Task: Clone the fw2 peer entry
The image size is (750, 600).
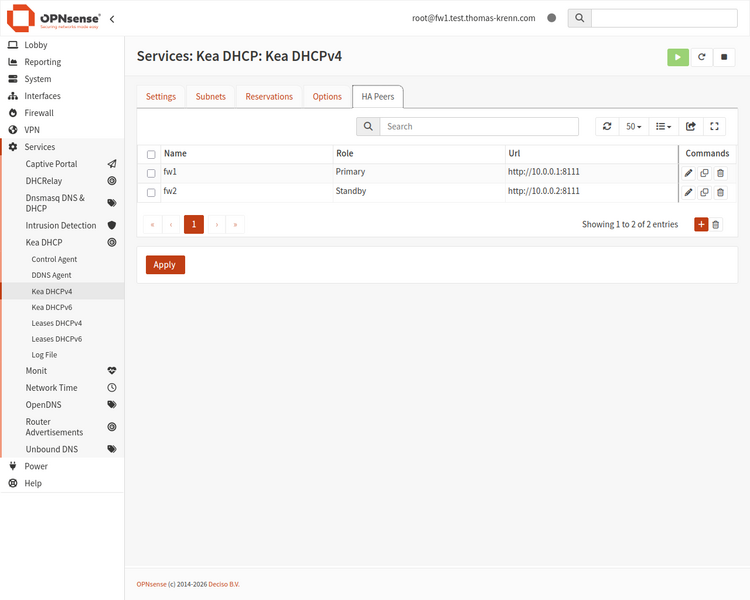Action: coord(704,192)
